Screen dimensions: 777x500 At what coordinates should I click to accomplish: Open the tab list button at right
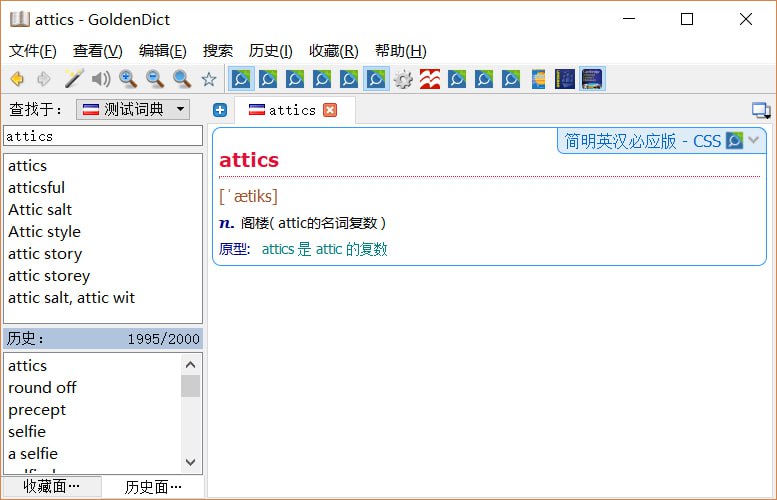coord(761,111)
